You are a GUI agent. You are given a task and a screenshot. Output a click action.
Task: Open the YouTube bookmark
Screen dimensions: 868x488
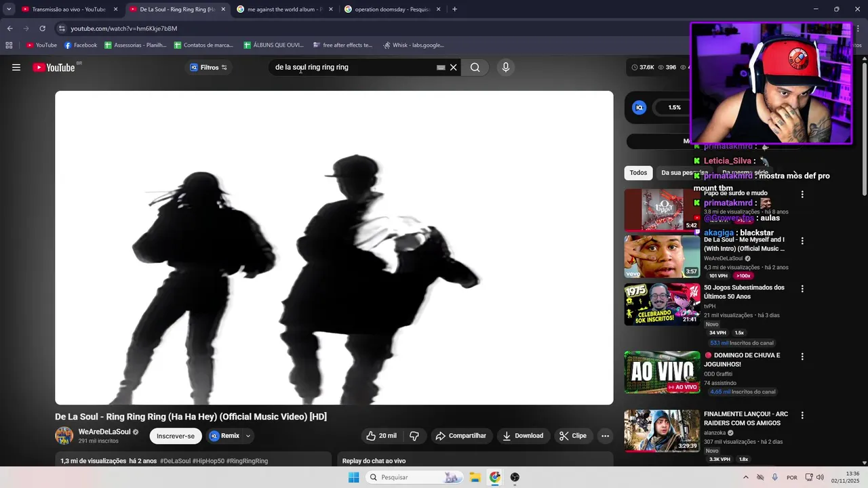41,45
